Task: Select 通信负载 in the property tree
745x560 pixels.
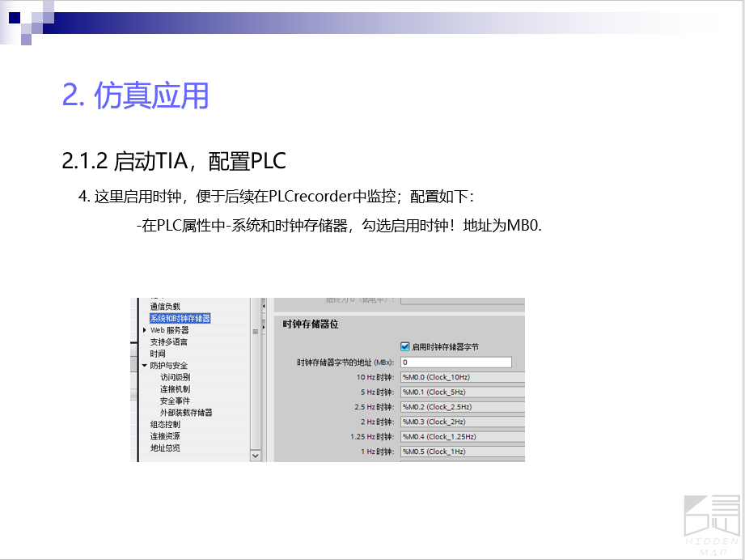Action: pyautogui.click(x=165, y=307)
